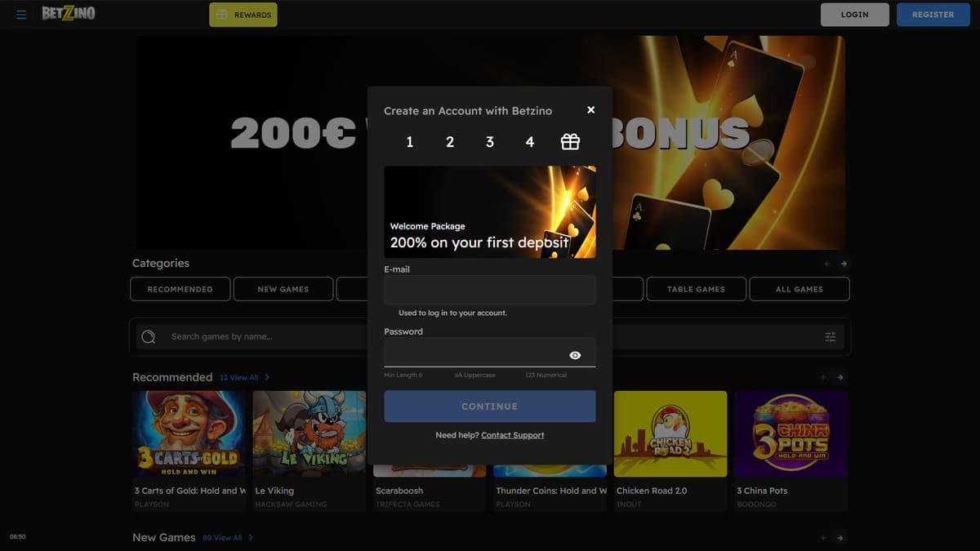Open the gift bonus step icon
Image resolution: width=980 pixels, height=551 pixels.
click(570, 142)
